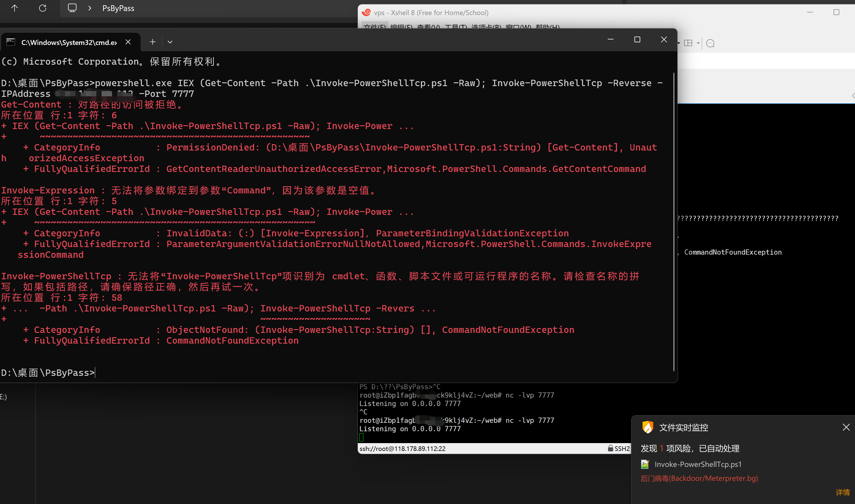The height and width of the screenshot is (504, 855).
Task: Click the Xshell layout panes icon
Action: coord(688,43)
